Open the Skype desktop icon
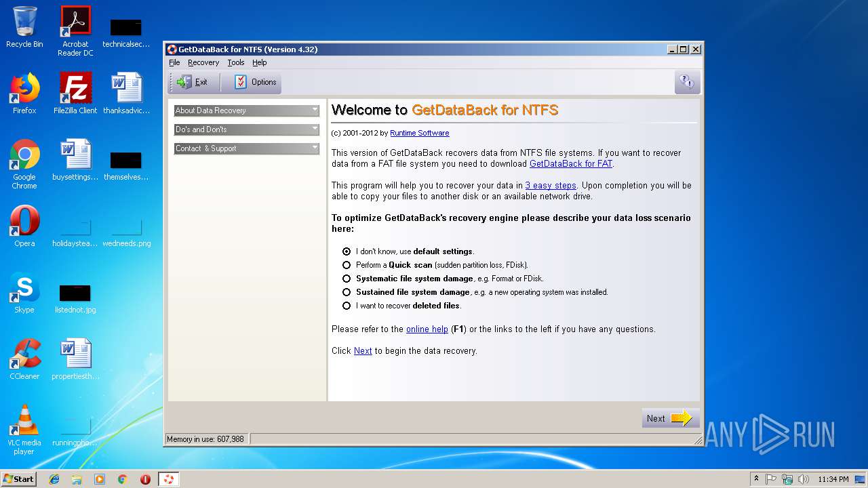Viewport: 868px width, 488px height. [x=24, y=293]
